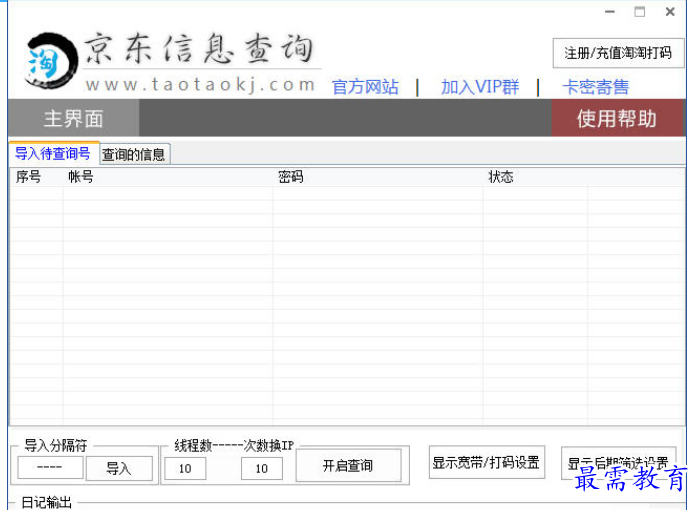Click the 日记输出 group label
The width and height of the screenshot is (696, 510).
[x=47, y=502]
